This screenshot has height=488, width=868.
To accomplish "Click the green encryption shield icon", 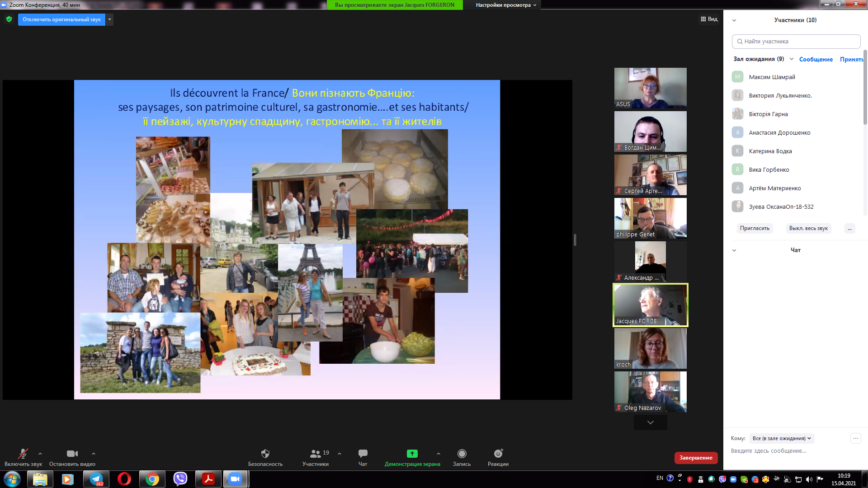I will 9,19.
